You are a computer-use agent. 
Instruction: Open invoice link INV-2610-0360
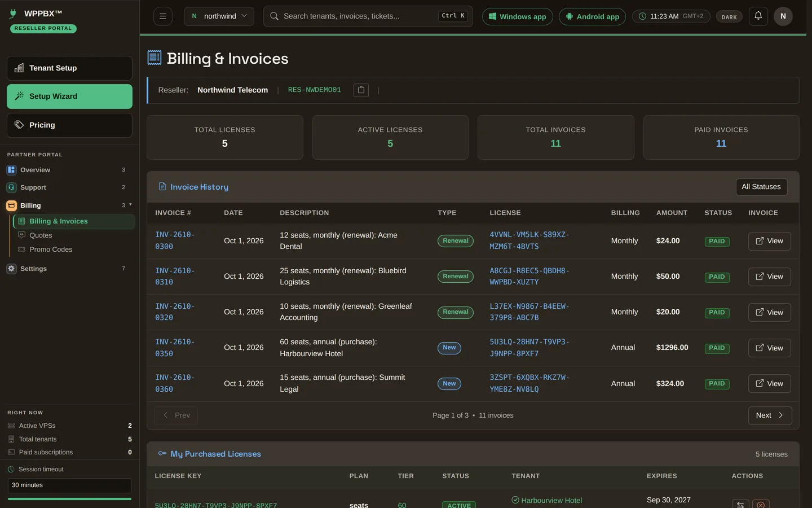pyautogui.click(x=175, y=383)
